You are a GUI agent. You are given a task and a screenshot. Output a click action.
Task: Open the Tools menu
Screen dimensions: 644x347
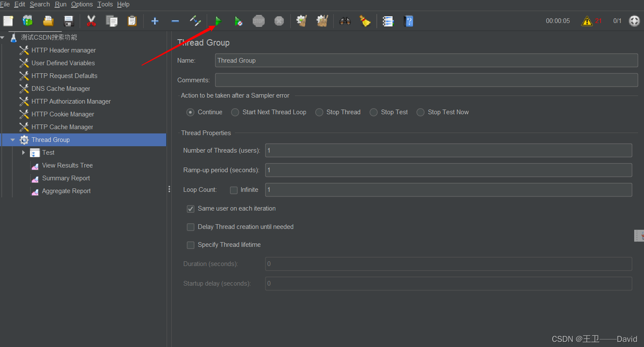coord(105,4)
